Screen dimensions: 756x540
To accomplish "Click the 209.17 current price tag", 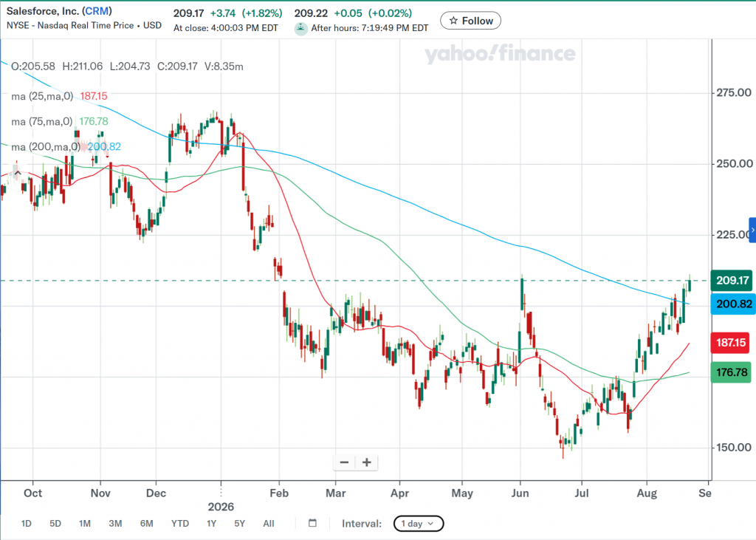I will click(x=732, y=281).
